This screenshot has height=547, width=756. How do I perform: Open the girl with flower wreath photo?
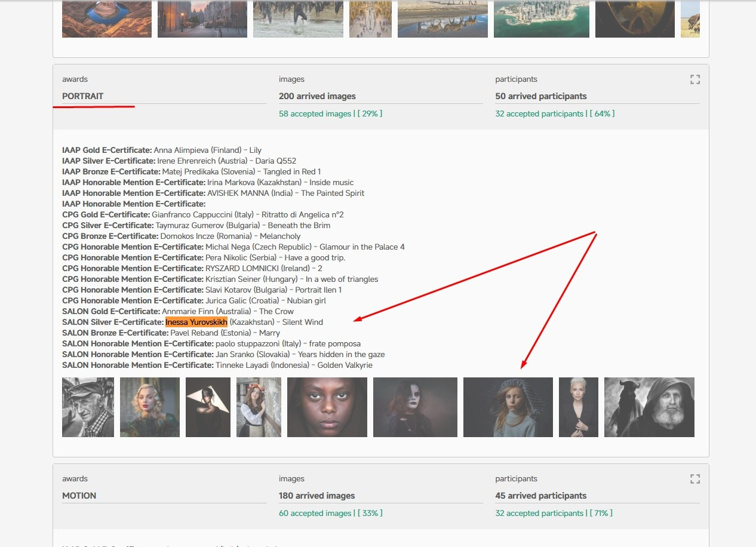coord(259,407)
